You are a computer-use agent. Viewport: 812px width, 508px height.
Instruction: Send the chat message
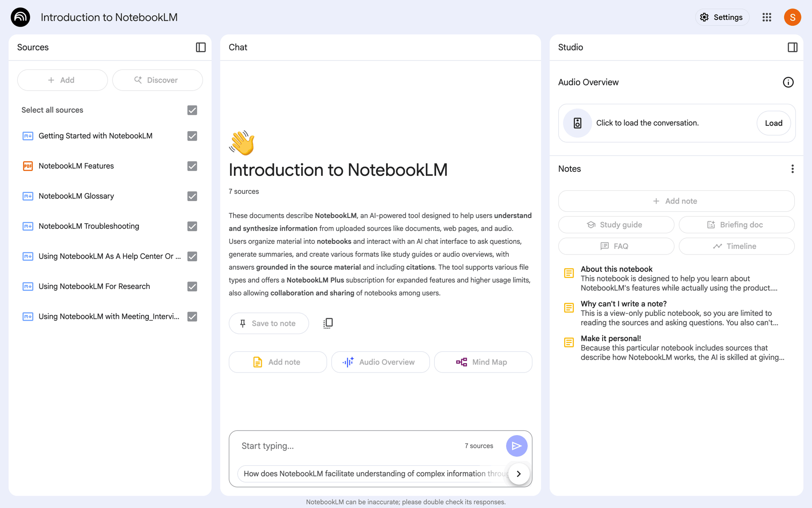coord(516,446)
